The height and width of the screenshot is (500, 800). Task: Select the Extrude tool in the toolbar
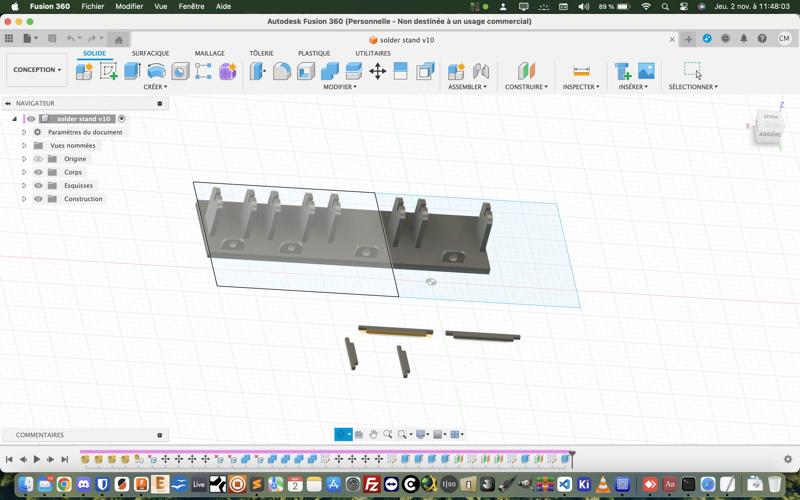tap(132, 71)
